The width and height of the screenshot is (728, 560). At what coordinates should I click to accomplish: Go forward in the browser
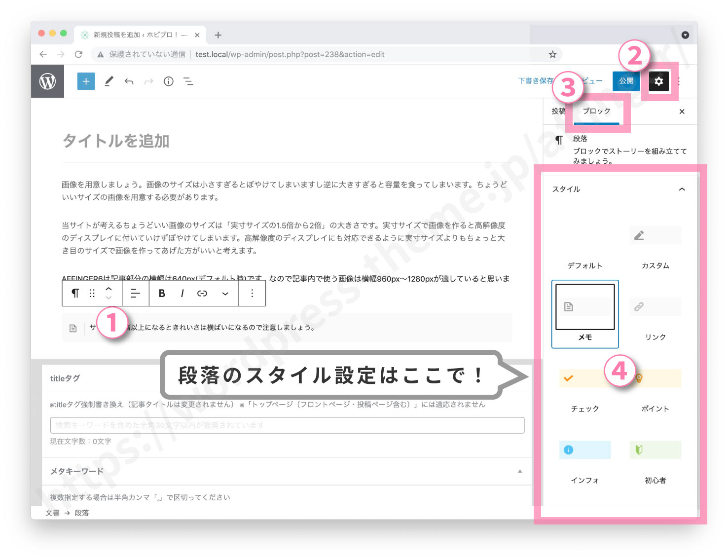[x=61, y=54]
